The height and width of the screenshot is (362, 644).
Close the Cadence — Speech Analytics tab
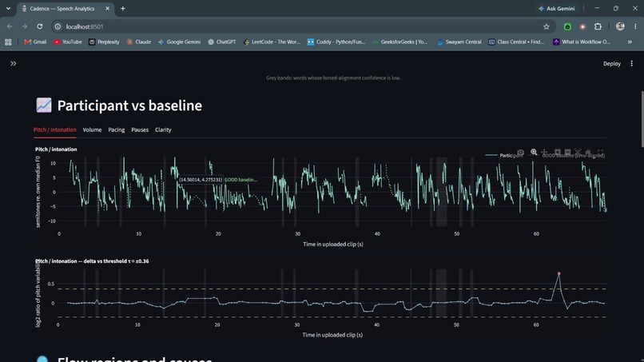tap(108, 8)
